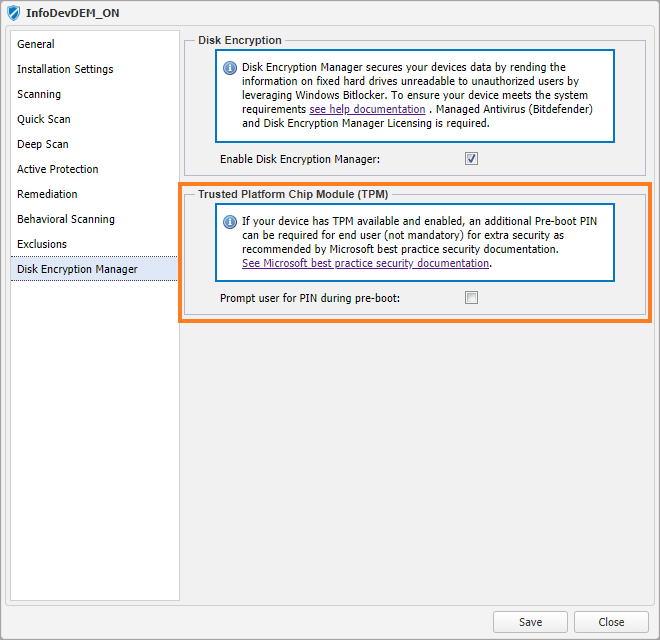Click the info icon in TPM box
The height and width of the screenshot is (640, 660).
[x=230, y=222]
